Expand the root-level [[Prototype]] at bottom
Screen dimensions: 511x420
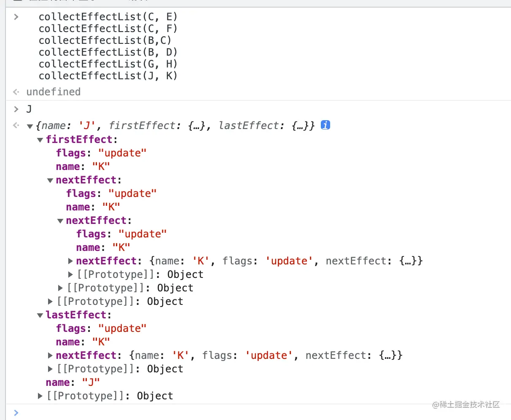point(40,396)
